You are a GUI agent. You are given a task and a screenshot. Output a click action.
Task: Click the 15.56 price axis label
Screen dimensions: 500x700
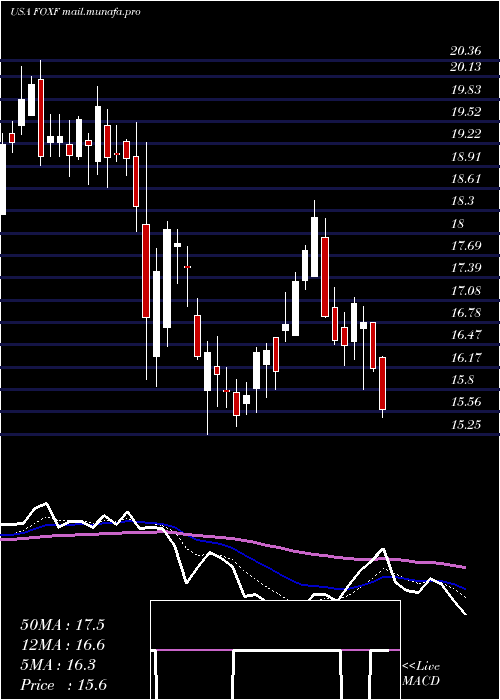(x=466, y=402)
